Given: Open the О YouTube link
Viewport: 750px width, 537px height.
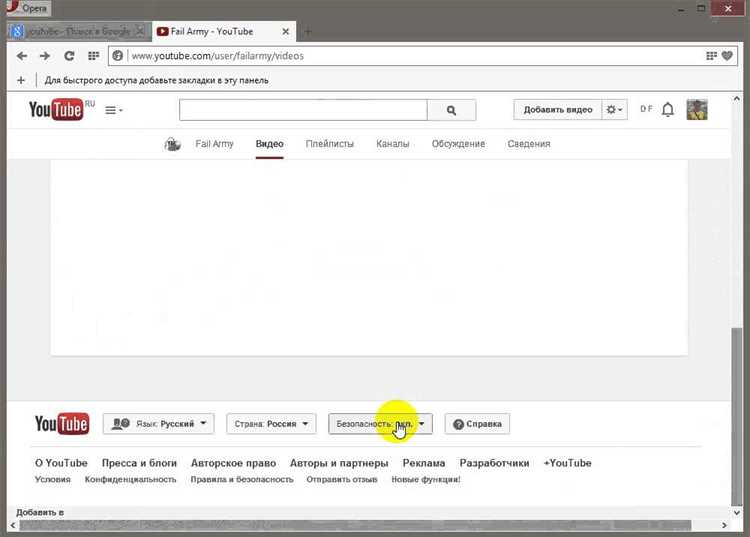Looking at the screenshot, I should (x=61, y=463).
